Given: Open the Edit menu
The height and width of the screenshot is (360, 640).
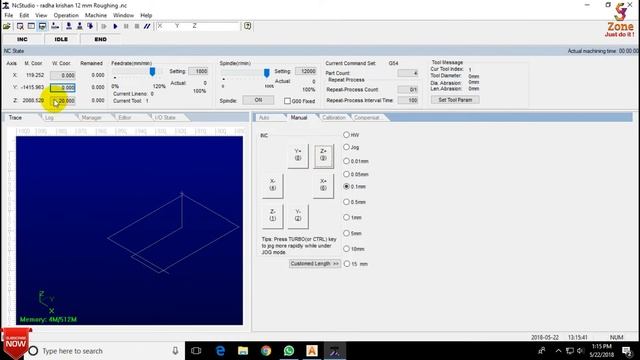Looking at the screenshot, I should [24, 15].
